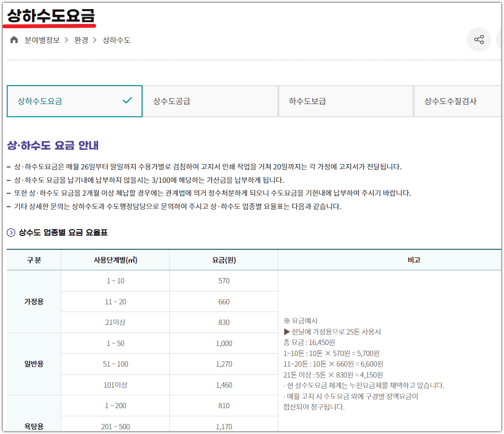Open the share icon at top right

coord(479,40)
